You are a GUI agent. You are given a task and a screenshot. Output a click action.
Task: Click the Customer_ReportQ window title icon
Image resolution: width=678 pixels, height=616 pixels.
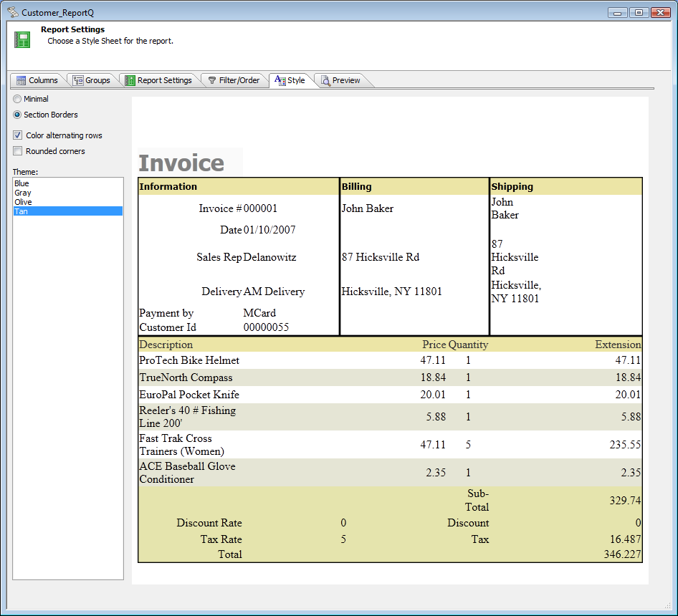[x=13, y=12]
